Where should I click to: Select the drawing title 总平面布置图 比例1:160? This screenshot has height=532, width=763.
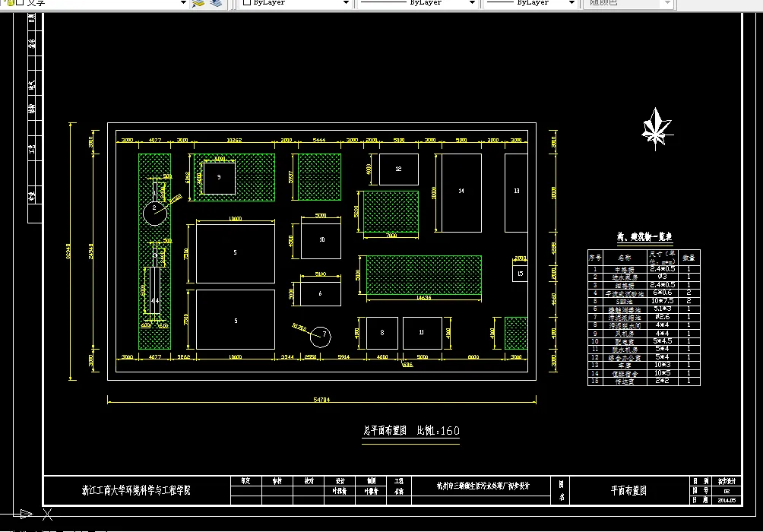point(411,431)
